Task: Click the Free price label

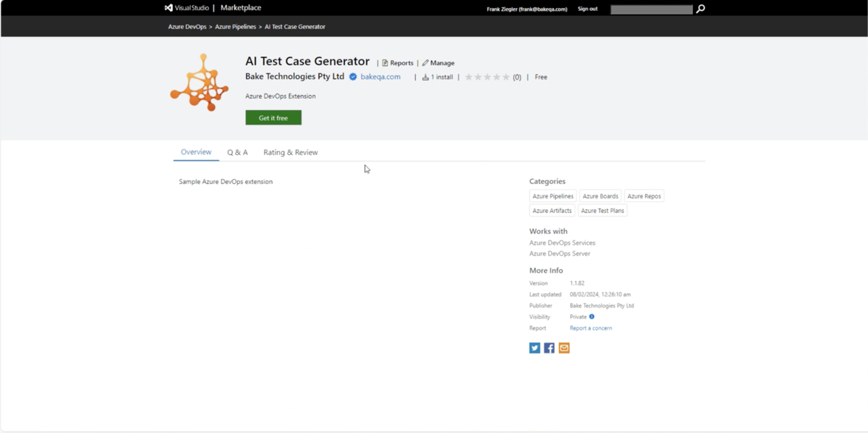Action: (541, 77)
